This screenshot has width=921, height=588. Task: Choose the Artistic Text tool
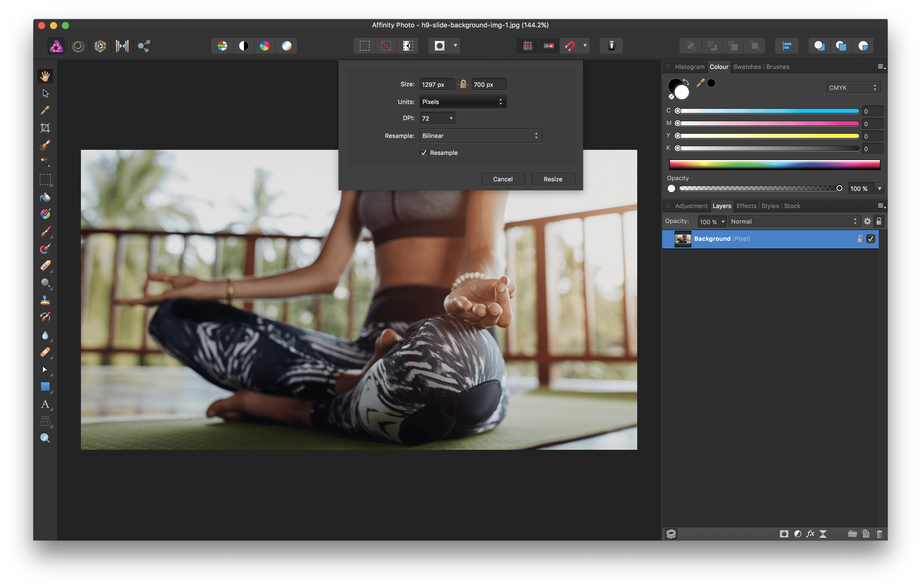click(x=45, y=404)
